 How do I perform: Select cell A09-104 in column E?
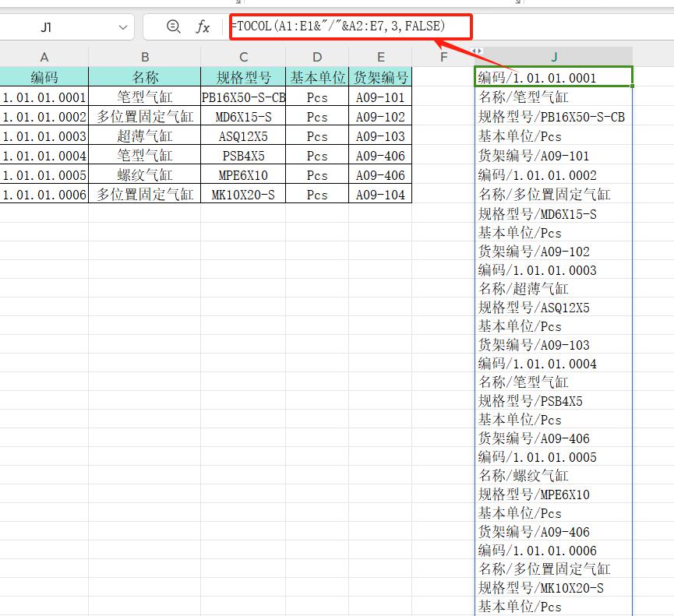[380, 194]
